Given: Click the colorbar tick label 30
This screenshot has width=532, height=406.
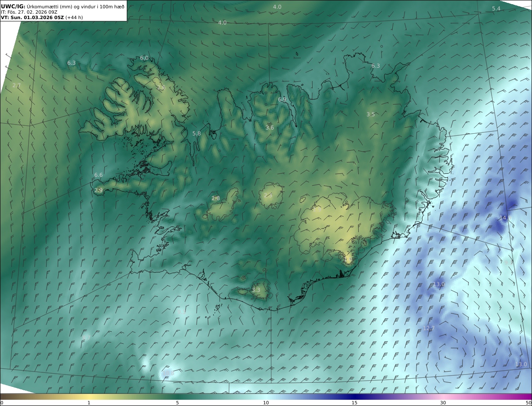Looking at the screenshot, I should 443,403.
